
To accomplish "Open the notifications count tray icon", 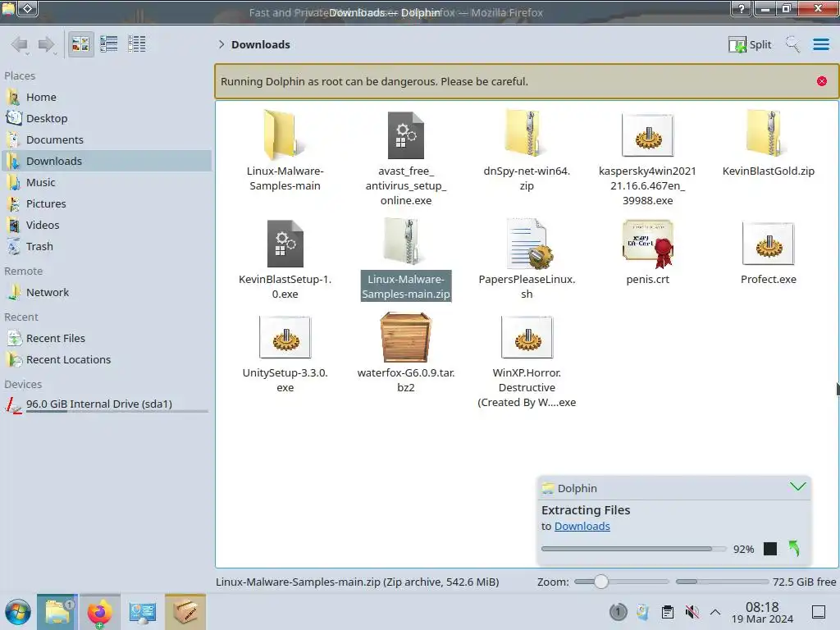I will (618, 612).
